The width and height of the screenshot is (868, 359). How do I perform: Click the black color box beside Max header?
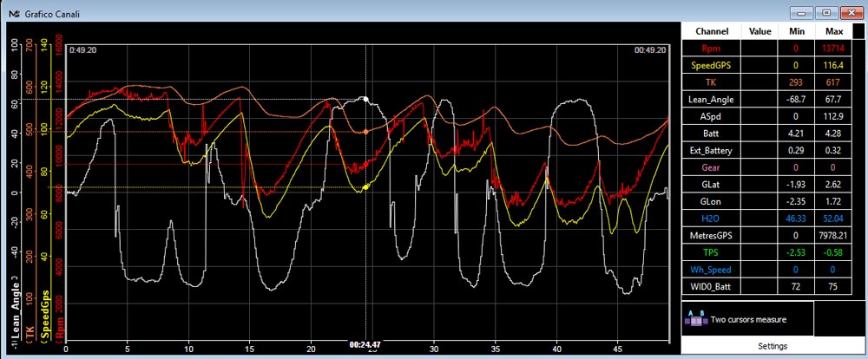[x=858, y=31]
